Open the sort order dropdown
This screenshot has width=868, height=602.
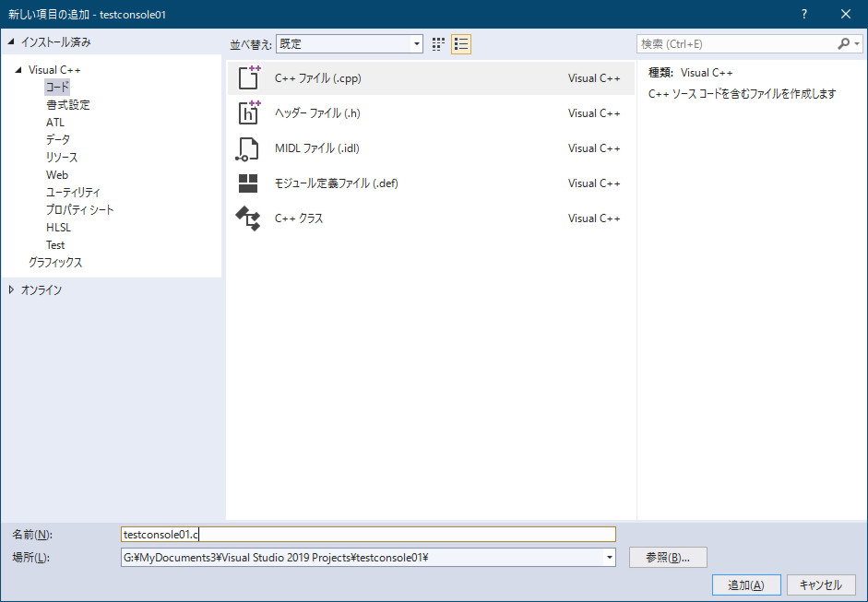pos(416,44)
